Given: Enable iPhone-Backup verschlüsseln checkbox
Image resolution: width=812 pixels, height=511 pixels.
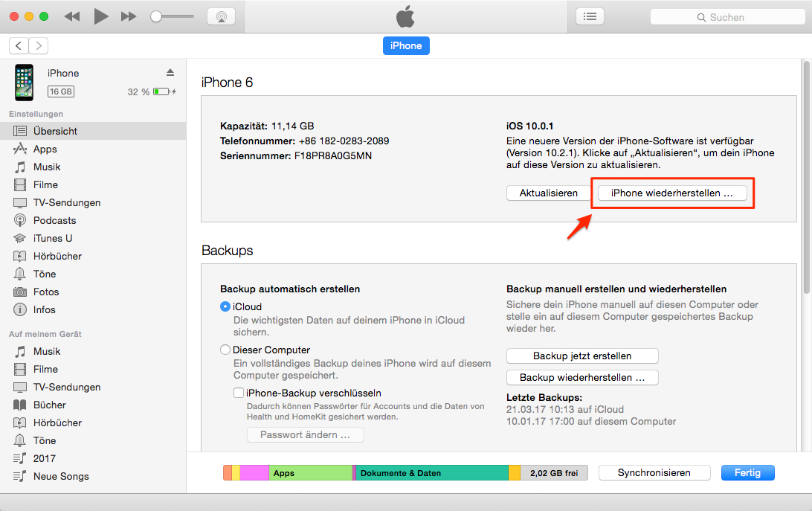Looking at the screenshot, I should (239, 393).
